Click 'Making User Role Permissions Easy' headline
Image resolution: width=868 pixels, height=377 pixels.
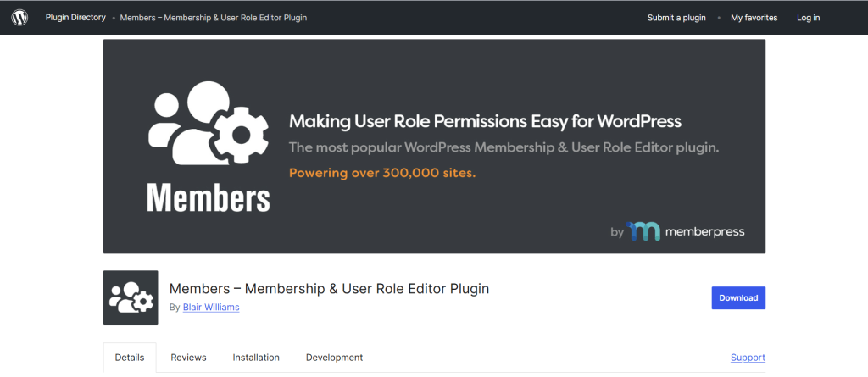click(485, 121)
